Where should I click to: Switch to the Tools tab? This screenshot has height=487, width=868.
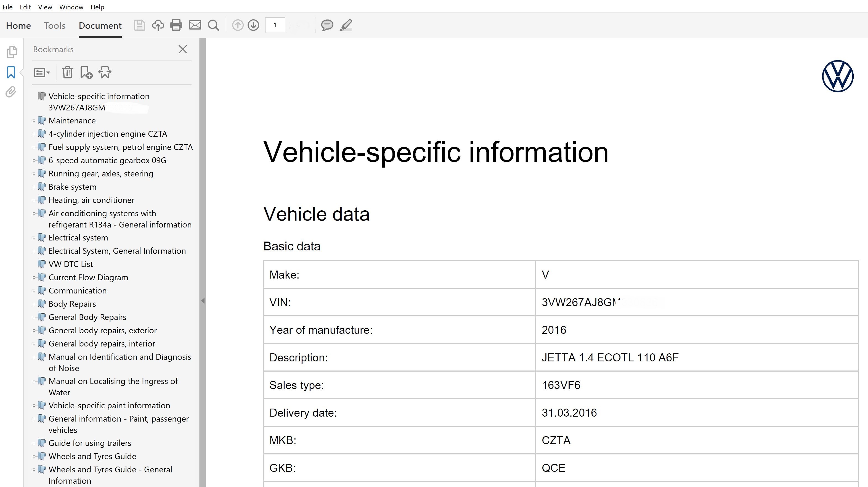(55, 26)
